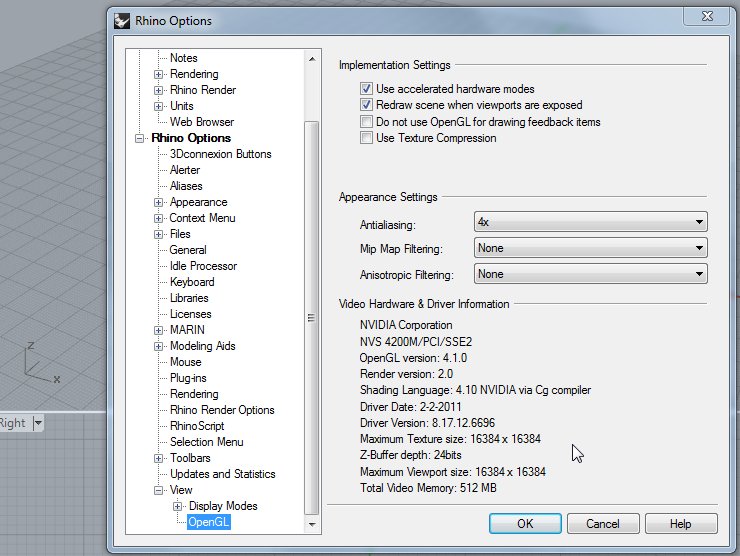Expand the Modeling Aids tree node
The image size is (740, 556).
(x=159, y=346)
